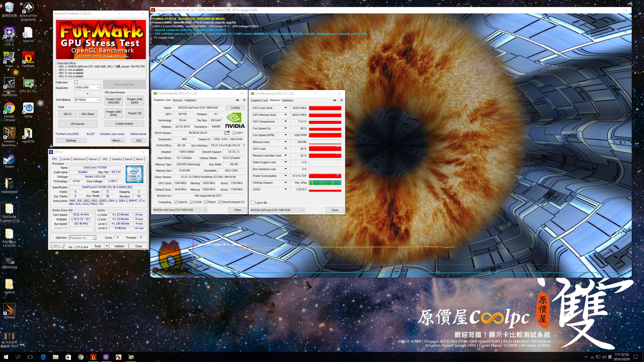Open the Steam desktop icon
This screenshot has width=644, height=362.
click(x=9, y=160)
